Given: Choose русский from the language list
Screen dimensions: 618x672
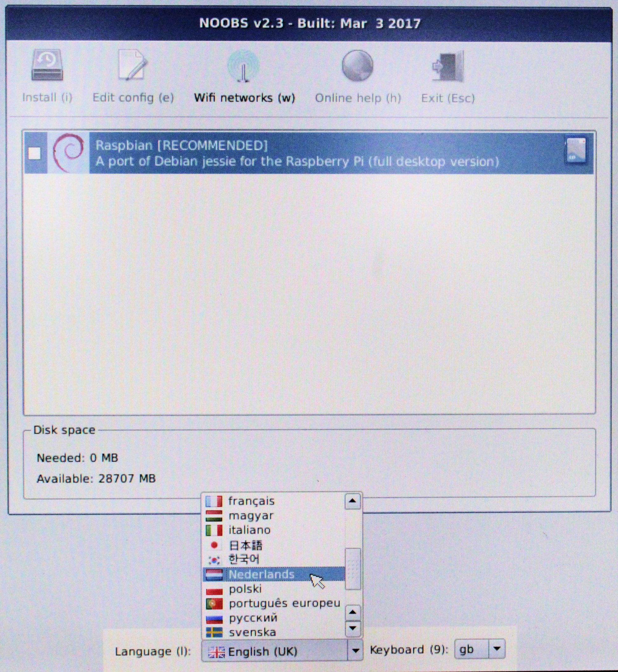Looking at the screenshot, I should point(273,618).
